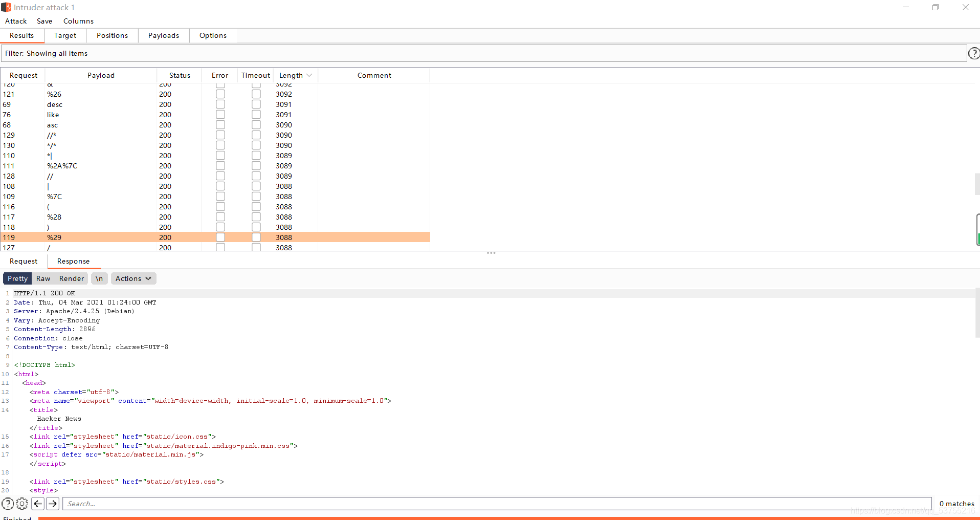Select result row for request 129
This screenshot has height=520, width=980.
pyautogui.click(x=215, y=135)
